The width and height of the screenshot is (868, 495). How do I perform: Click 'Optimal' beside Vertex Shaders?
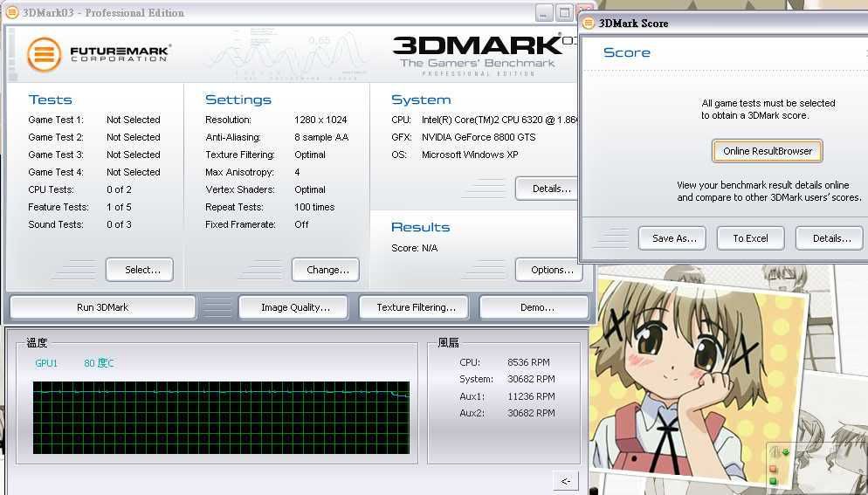(x=310, y=189)
